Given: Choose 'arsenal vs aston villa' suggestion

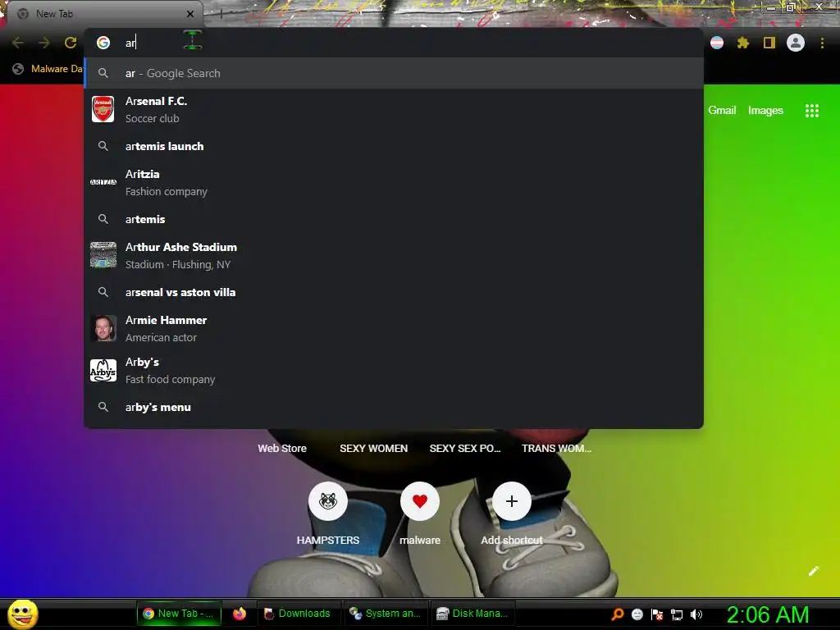Looking at the screenshot, I should pos(394,293).
